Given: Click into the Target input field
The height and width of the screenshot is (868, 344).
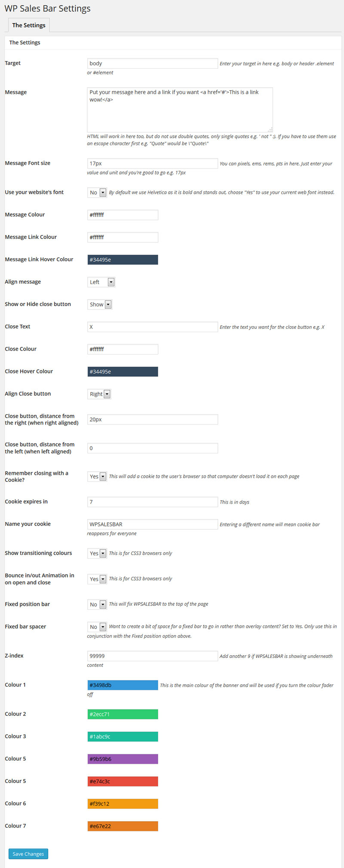Looking at the screenshot, I should (153, 64).
